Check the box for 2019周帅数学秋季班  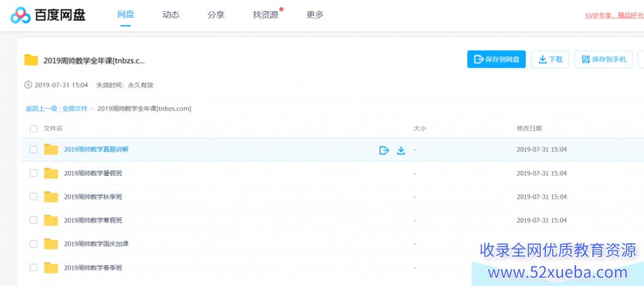[33, 197]
